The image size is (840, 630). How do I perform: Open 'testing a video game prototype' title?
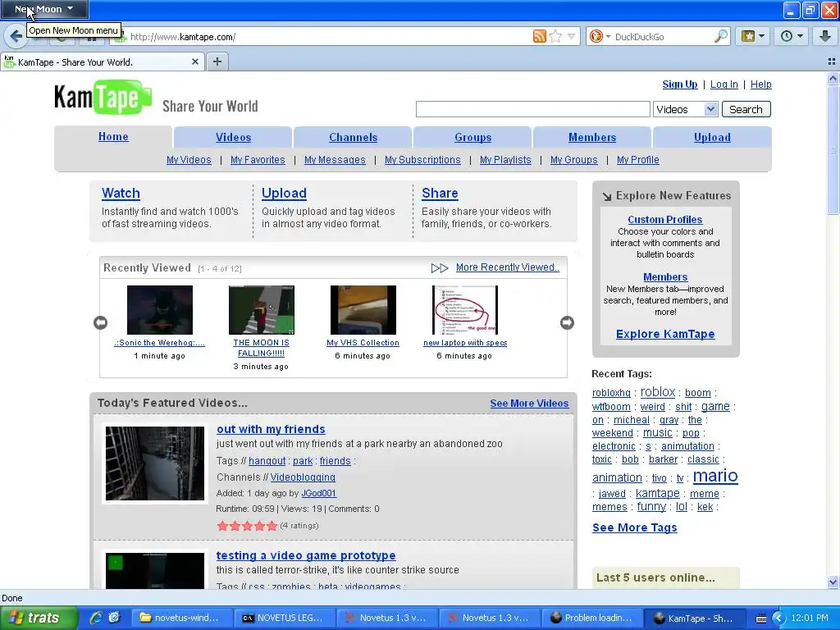tap(306, 555)
